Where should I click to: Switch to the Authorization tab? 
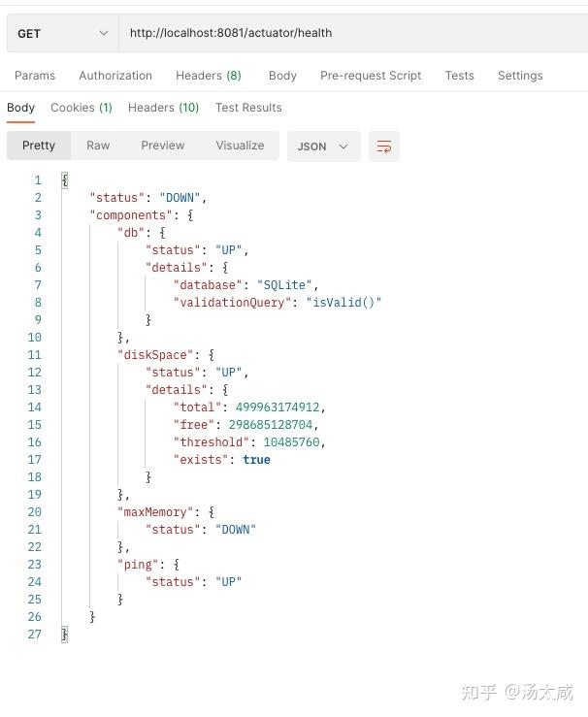[115, 76]
